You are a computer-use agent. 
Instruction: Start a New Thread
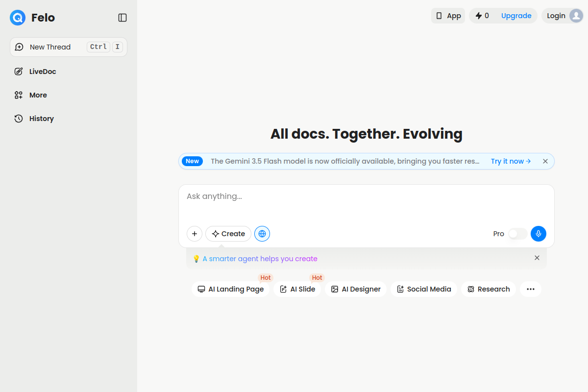point(69,47)
